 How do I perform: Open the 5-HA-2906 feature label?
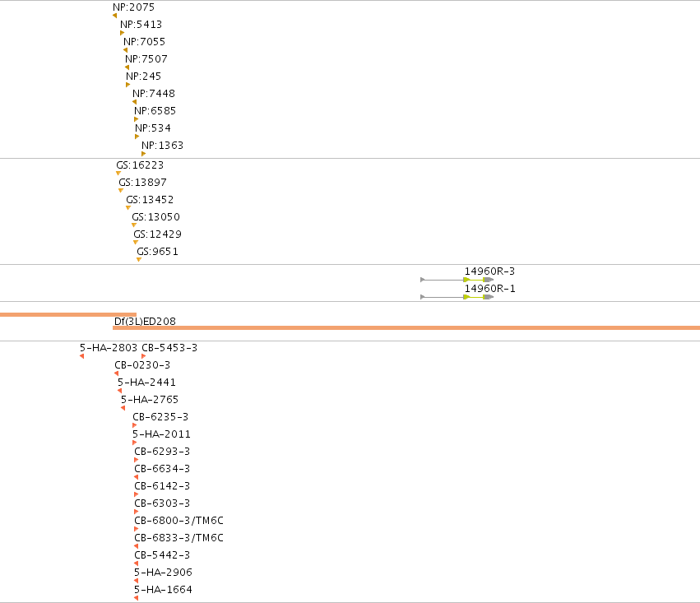pyautogui.click(x=164, y=573)
